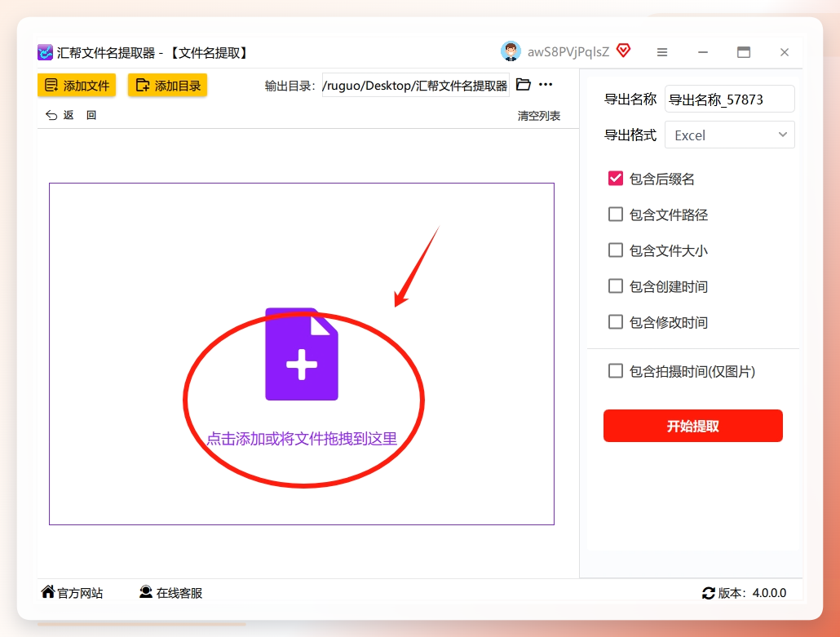Screen dimensions: 840x637
Task: Click the 导出名称 input field
Action: [729, 100]
